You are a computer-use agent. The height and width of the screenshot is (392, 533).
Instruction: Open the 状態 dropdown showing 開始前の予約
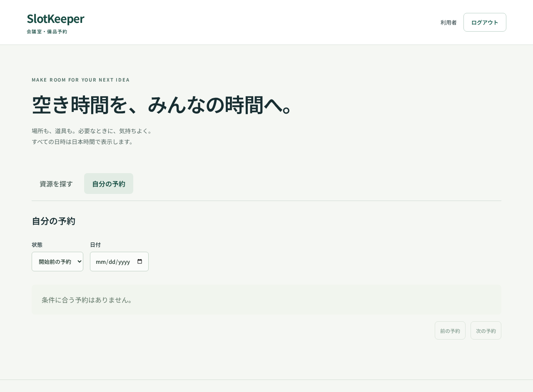click(x=57, y=262)
